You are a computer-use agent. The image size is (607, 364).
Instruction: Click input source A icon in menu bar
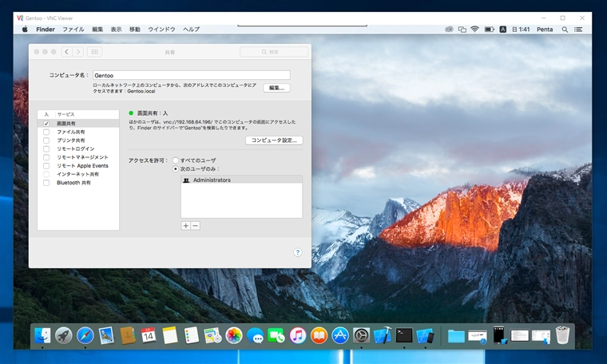pos(503,29)
